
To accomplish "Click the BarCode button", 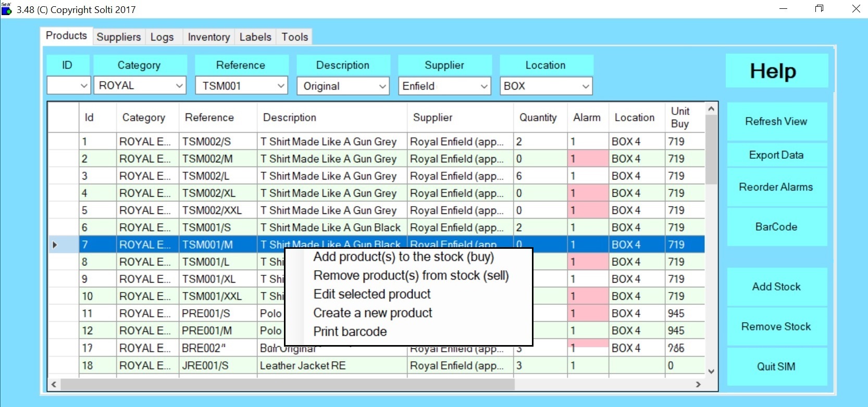I will 777,227.
